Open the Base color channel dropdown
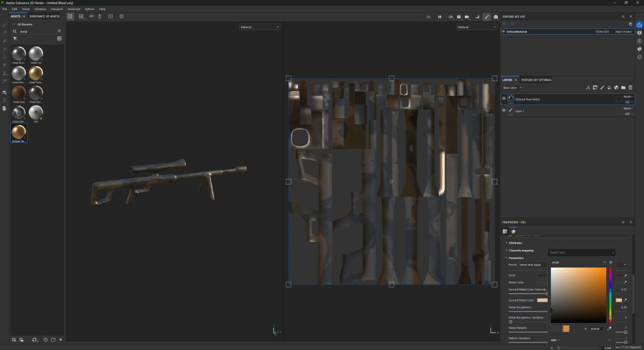Viewport: 644px width, 350px height. point(512,87)
